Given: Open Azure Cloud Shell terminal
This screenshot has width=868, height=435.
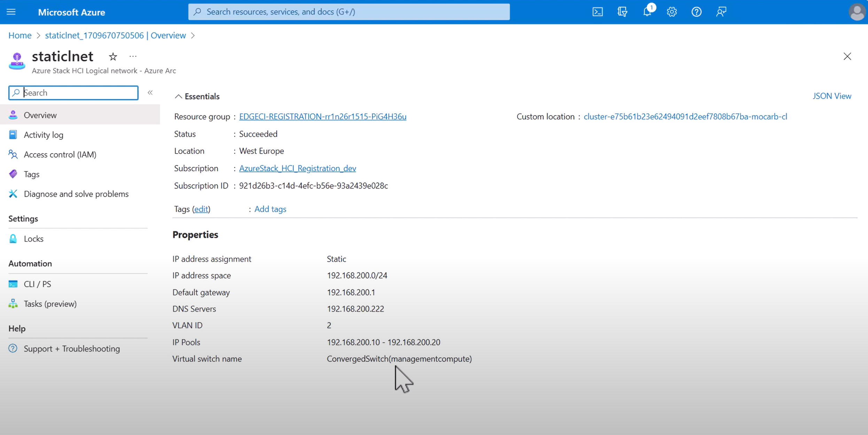Looking at the screenshot, I should click(x=598, y=11).
